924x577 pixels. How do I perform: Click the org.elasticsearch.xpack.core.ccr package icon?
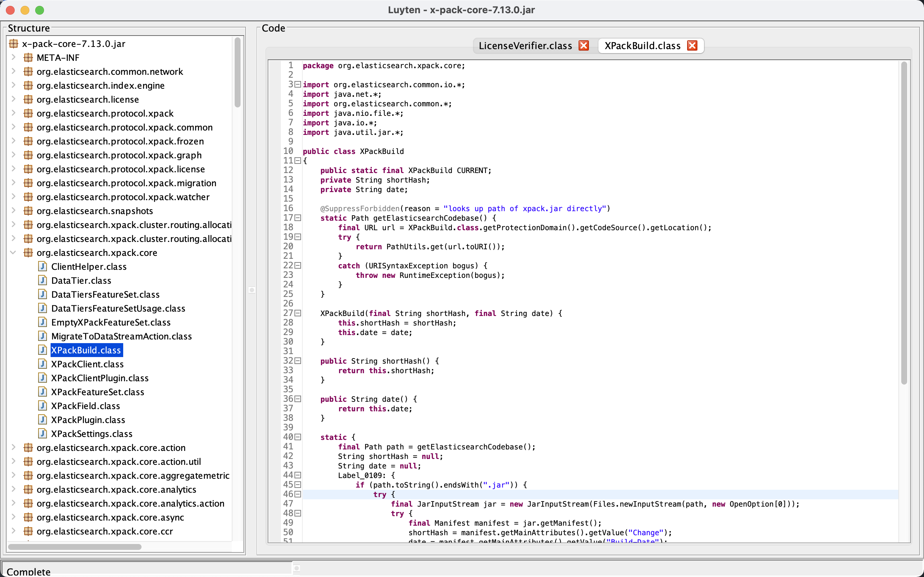coord(28,531)
